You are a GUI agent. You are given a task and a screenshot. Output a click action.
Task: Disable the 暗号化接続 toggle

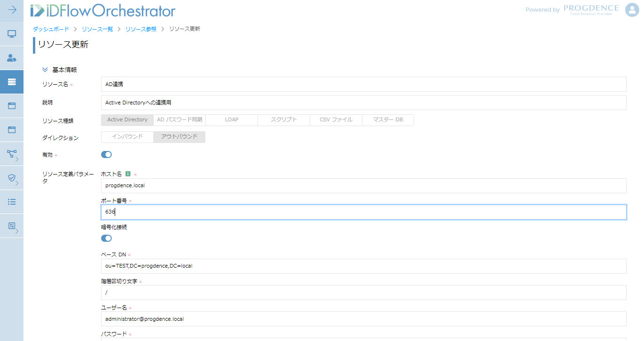click(106, 238)
